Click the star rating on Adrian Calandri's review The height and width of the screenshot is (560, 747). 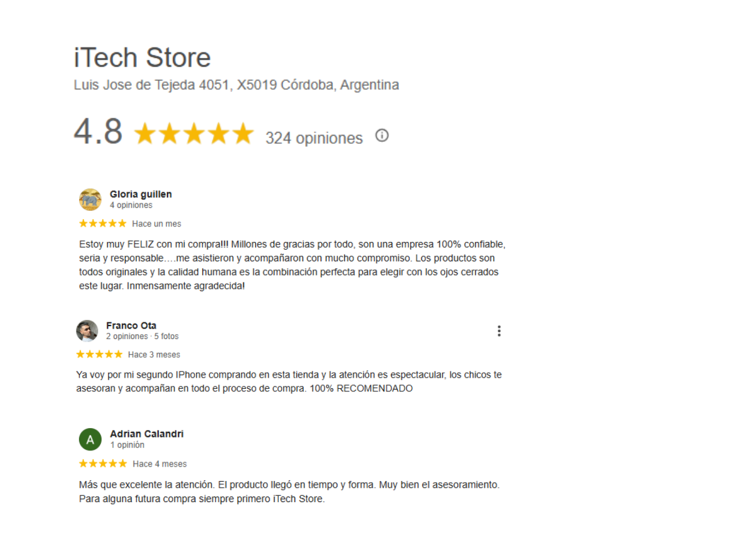[103, 464]
